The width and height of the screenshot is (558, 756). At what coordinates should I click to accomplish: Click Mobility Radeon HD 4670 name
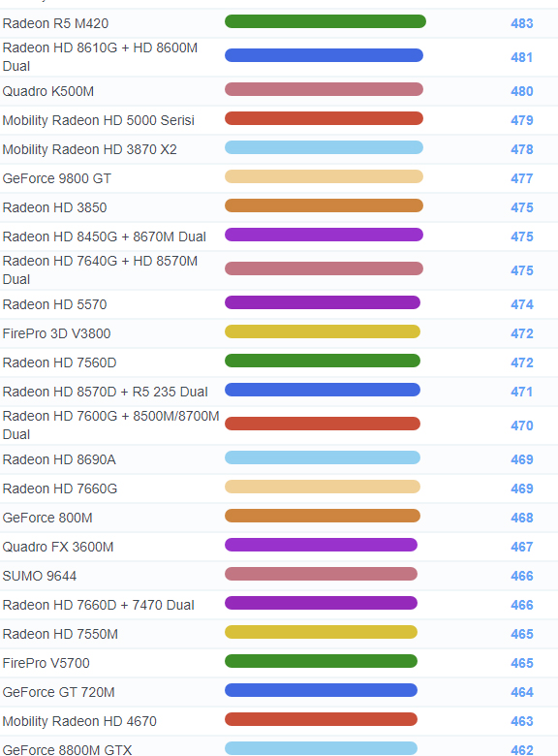coord(79,721)
